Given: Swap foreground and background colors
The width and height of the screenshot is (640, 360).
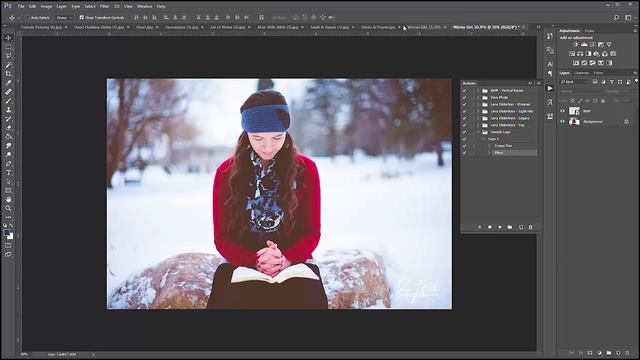Looking at the screenshot, I should (11, 225).
